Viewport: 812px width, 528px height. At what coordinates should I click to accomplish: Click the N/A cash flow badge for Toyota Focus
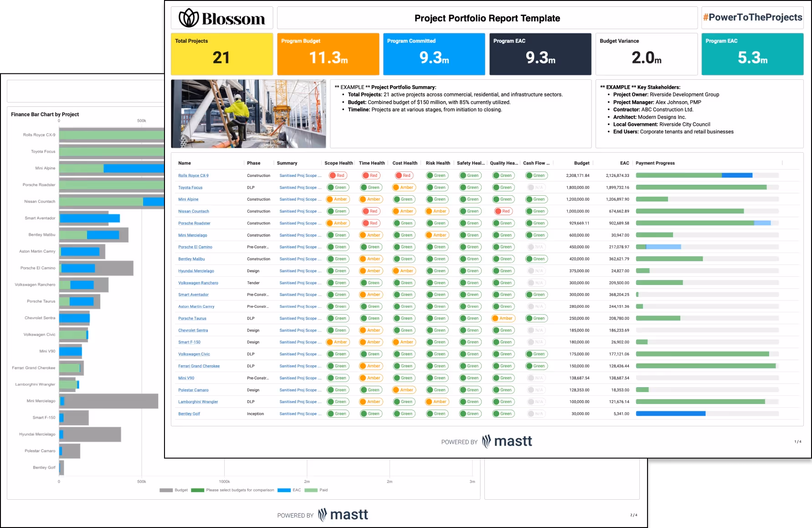coord(536,187)
